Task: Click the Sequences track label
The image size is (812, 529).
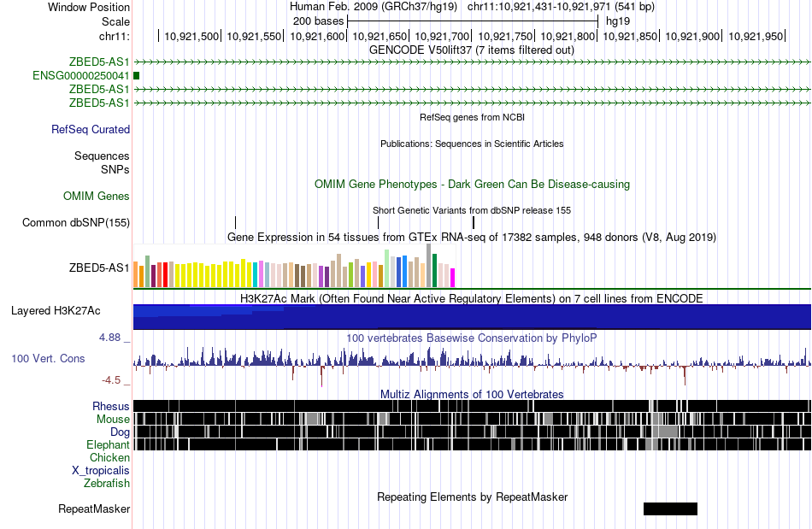Action: (102, 156)
